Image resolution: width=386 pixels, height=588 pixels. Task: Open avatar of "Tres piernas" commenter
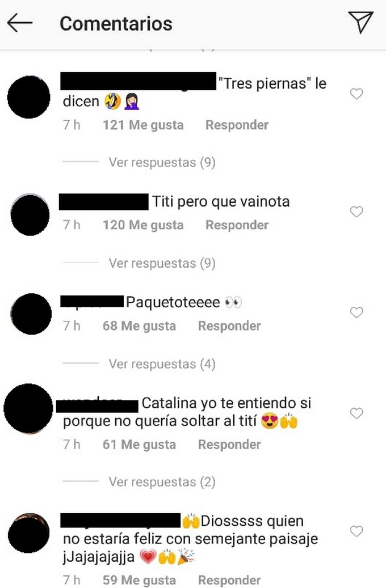[x=29, y=97]
